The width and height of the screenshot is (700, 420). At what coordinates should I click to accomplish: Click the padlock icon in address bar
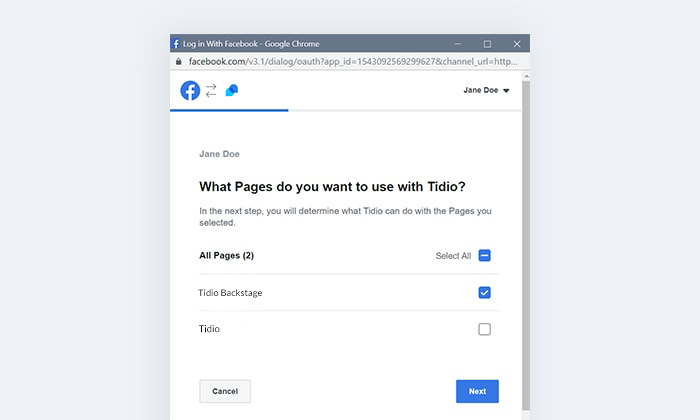179,62
